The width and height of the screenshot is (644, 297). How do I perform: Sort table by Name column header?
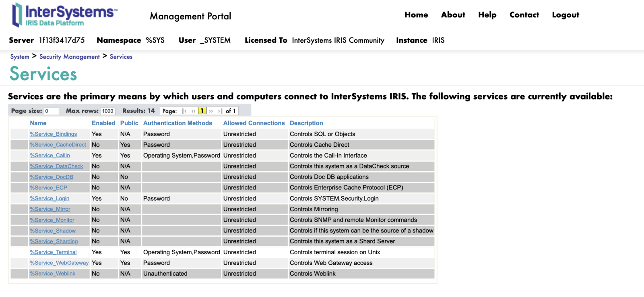click(x=38, y=123)
